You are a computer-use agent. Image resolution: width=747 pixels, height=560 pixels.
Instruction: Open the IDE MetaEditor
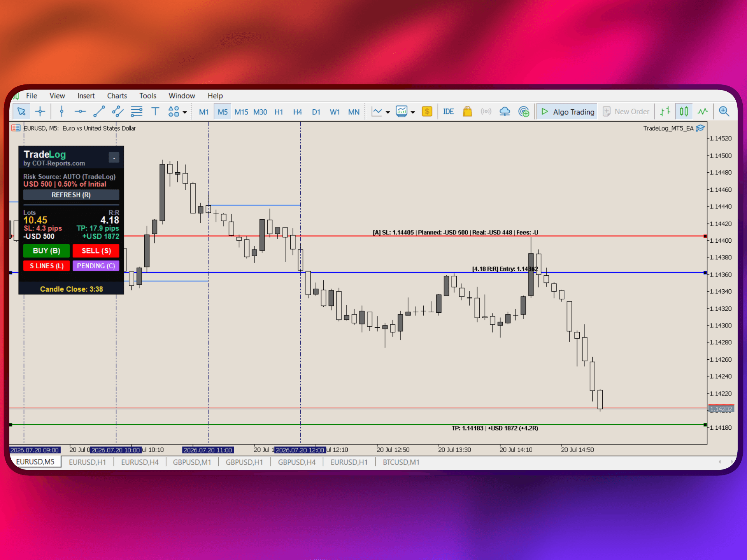tap(448, 112)
